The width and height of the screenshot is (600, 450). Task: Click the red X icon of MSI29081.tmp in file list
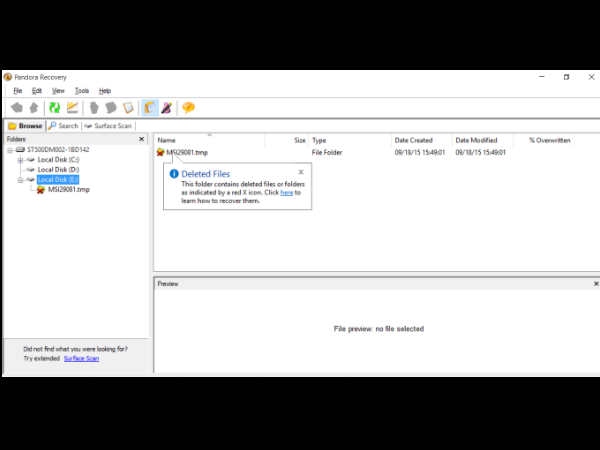pyautogui.click(x=160, y=152)
